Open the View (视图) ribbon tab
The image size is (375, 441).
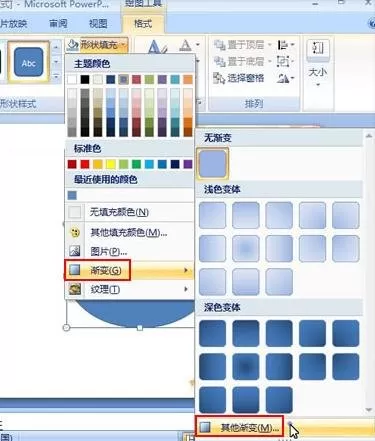[98, 24]
